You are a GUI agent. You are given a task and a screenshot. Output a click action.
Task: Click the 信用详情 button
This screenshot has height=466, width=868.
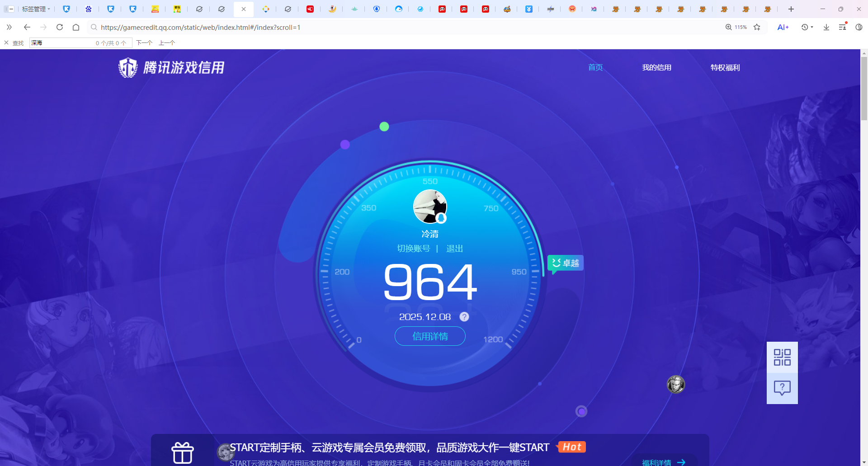pos(430,336)
